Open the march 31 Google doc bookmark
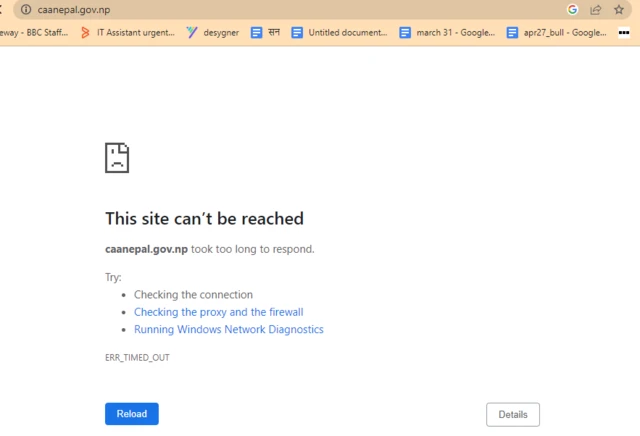The height and width of the screenshot is (436, 640). pyautogui.click(x=446, y=33)
